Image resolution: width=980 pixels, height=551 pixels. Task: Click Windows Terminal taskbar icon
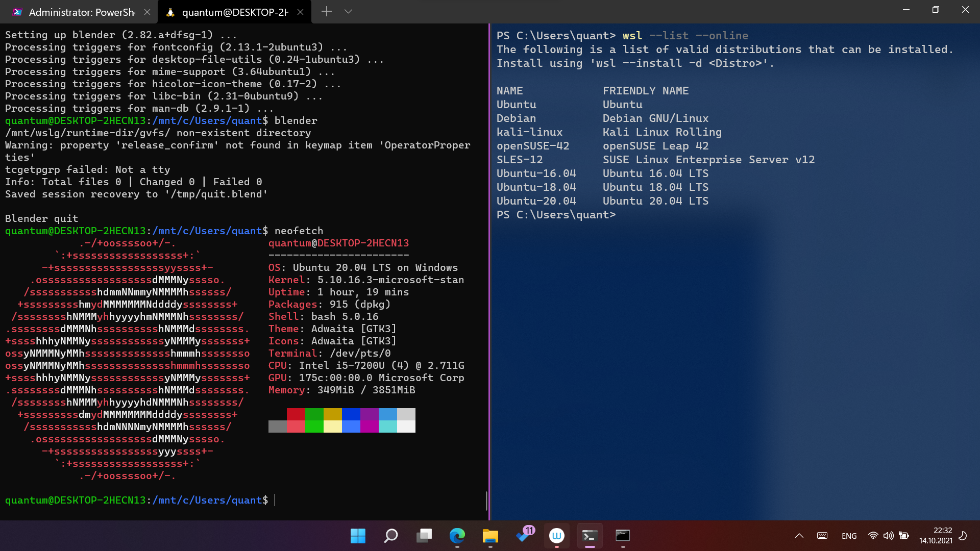[x=590, y=536]
